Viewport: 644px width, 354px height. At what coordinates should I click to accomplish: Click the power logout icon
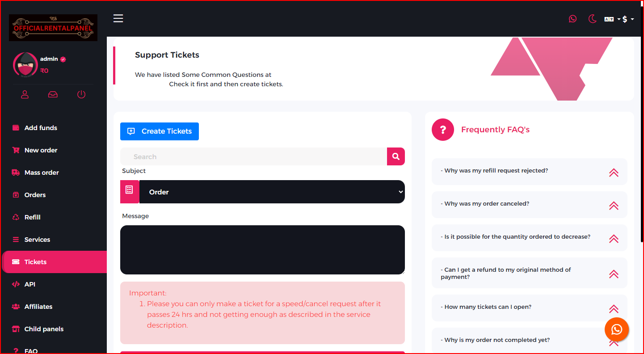[81, 94]
